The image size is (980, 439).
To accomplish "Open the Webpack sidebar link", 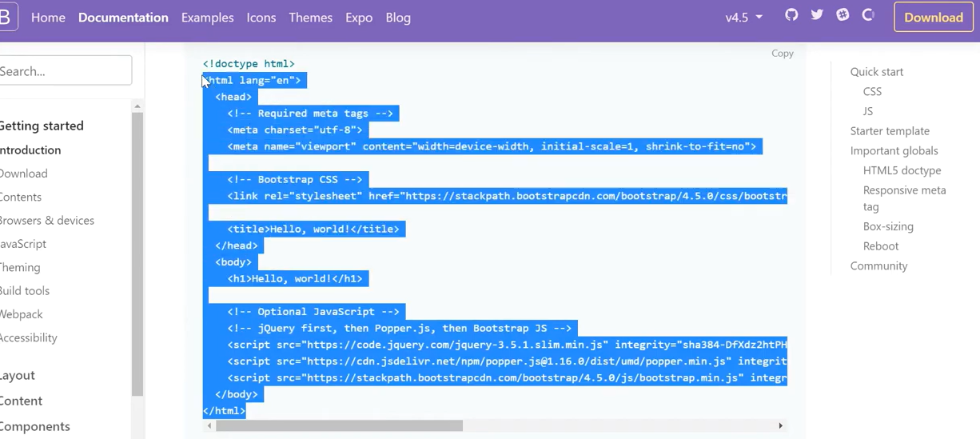I will [22, 314].
